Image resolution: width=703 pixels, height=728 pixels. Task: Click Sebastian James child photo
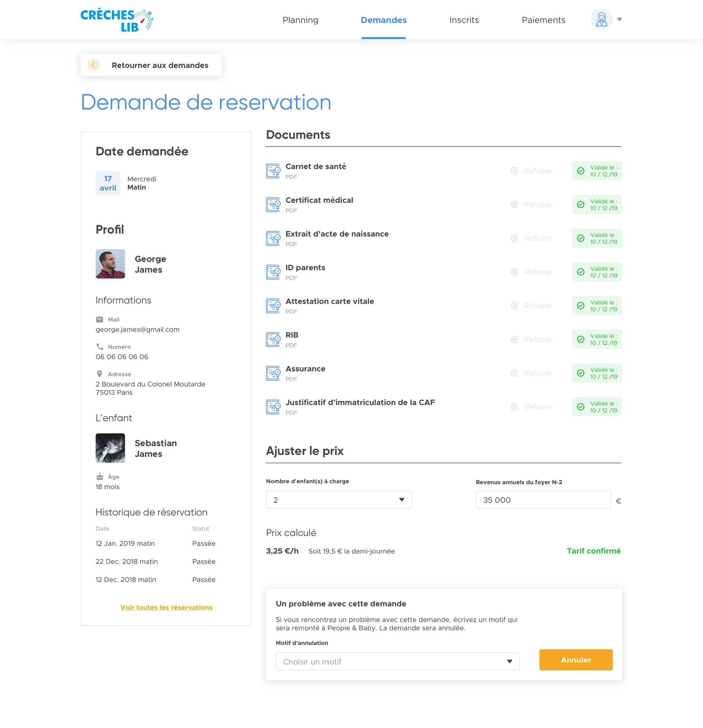[110, 448]
